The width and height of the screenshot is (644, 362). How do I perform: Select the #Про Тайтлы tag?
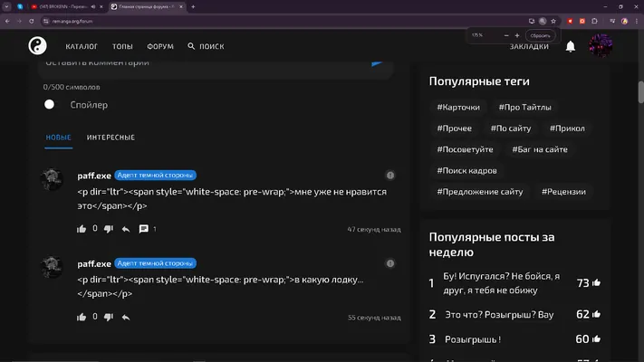pos(525,107)
